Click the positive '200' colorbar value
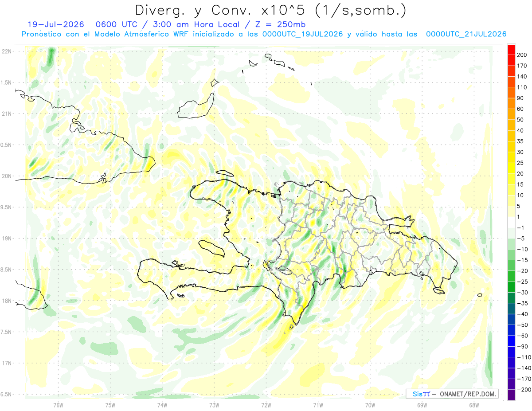This screenshot has width=532, height=411. click(x=522, y=55)
